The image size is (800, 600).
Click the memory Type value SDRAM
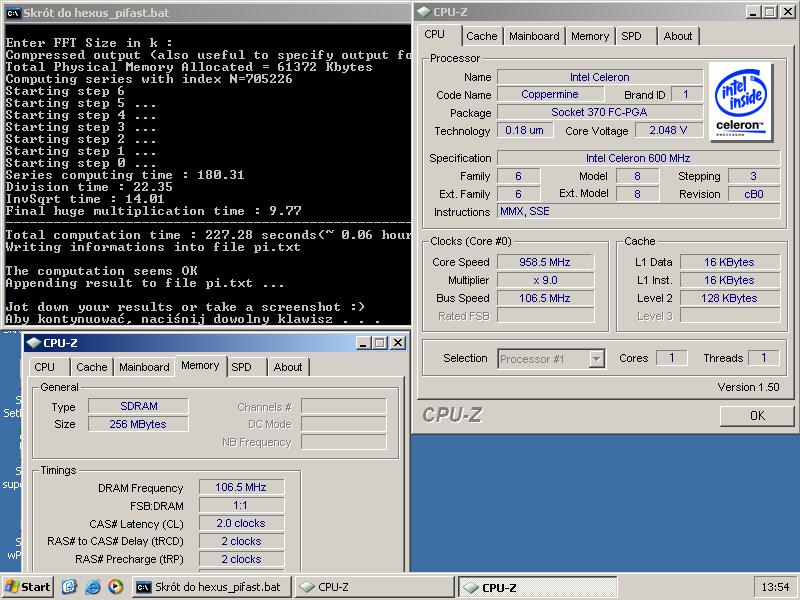138,406
